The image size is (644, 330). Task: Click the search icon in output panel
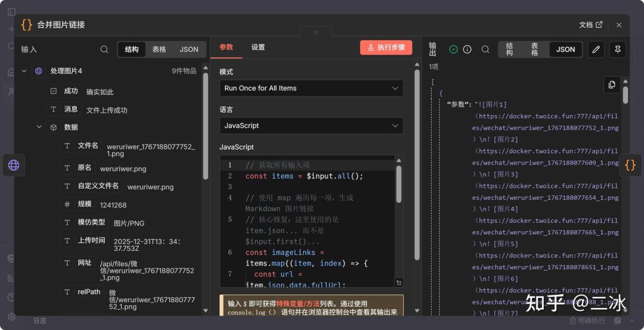[x=486, y=49]
